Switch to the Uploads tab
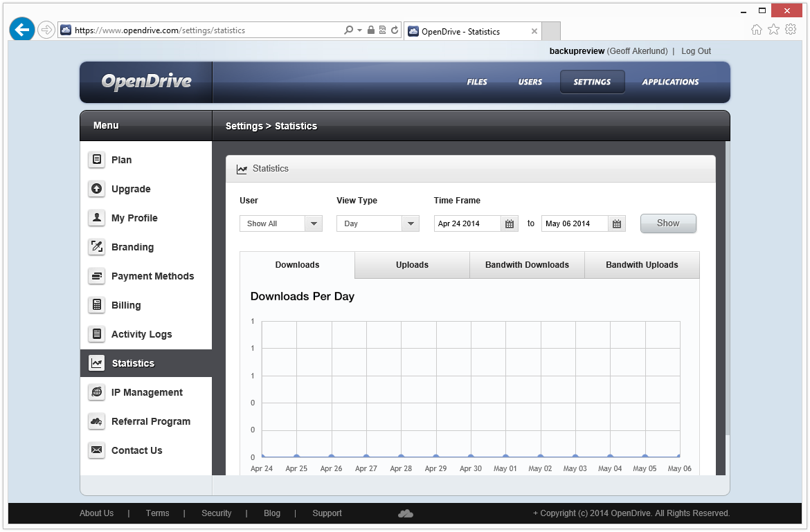Screen dimensions: 810x532 click(x=412, y=265)
